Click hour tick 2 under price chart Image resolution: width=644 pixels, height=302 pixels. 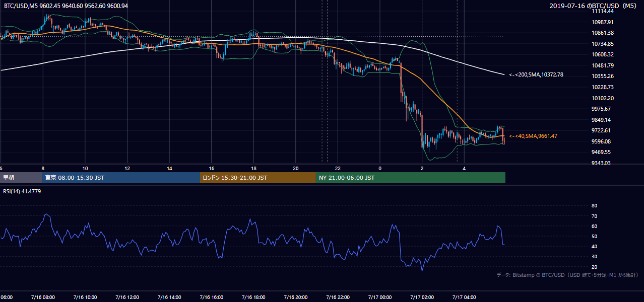(422, 168)
